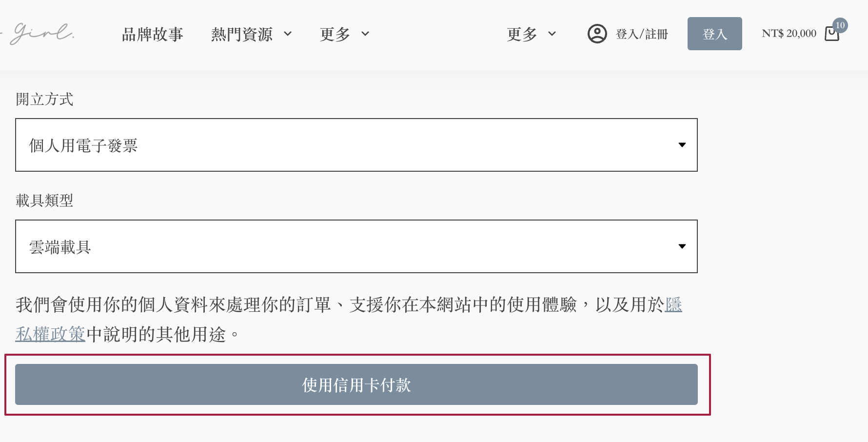
Task: Open the shopping cart icon
Action: pyautogui.click(x=832, y=34)
